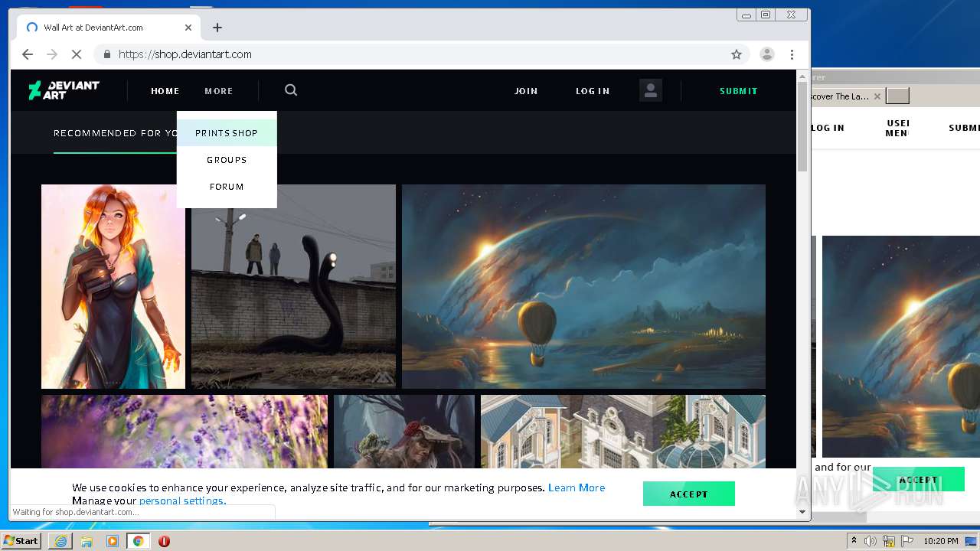Screen dimensions: 980x551
Task: Open the personal settings link
Action: (182, 501)
